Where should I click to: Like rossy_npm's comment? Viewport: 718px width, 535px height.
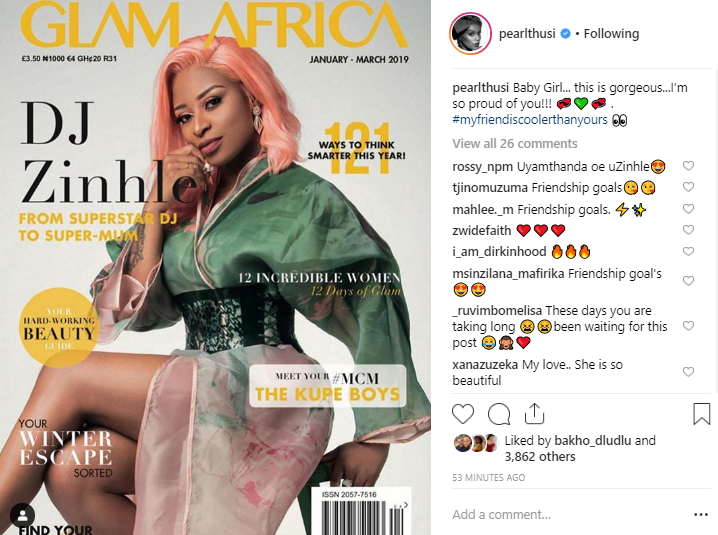click(688, 166)
